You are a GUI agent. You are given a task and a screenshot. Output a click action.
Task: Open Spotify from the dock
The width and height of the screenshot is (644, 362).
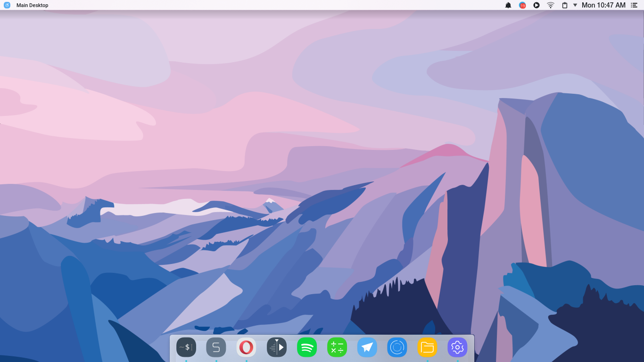pos(307,347)
